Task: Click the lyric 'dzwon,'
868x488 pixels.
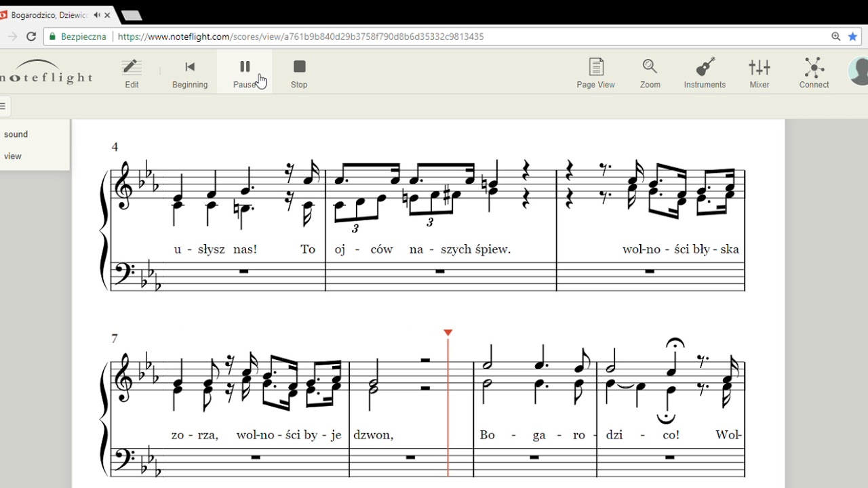Action: [373, 435]
